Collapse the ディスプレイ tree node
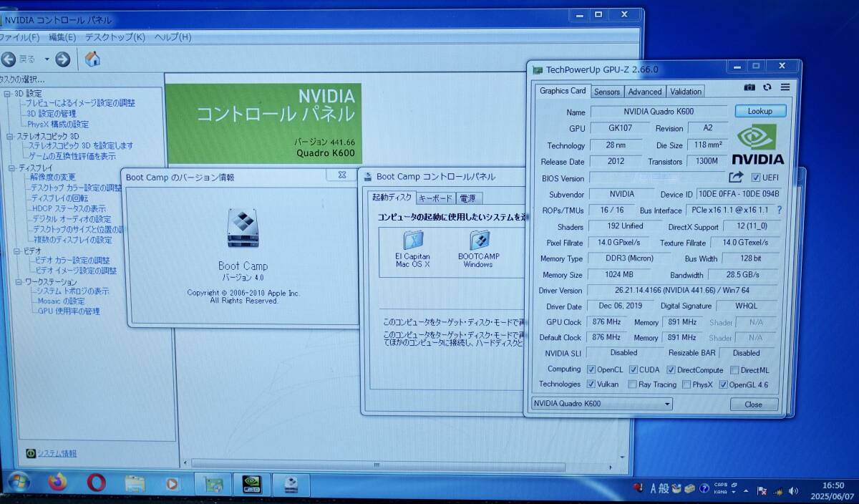859x504 pixels. tap(12, 168)
